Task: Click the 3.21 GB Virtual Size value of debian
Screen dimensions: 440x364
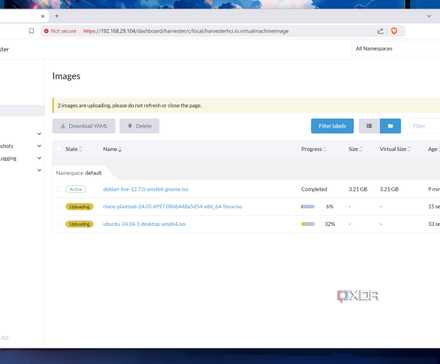Action: pos(389,189)
